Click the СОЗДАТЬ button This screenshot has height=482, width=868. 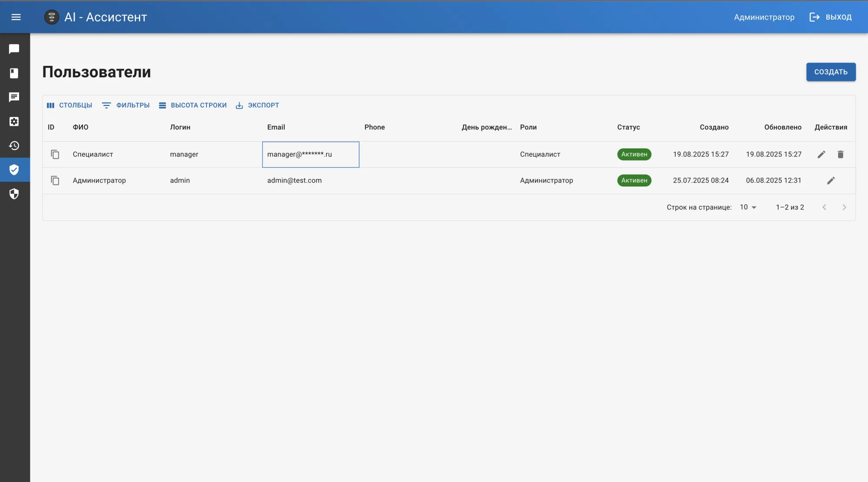pos(831,72)
